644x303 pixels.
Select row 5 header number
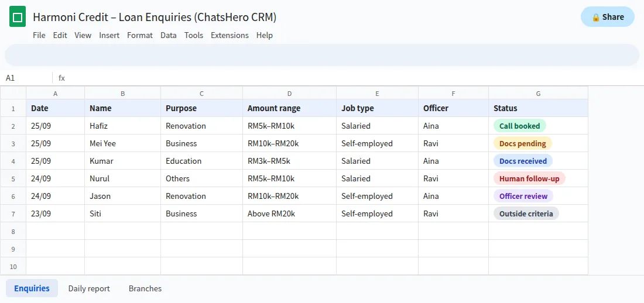click(13, 178)
